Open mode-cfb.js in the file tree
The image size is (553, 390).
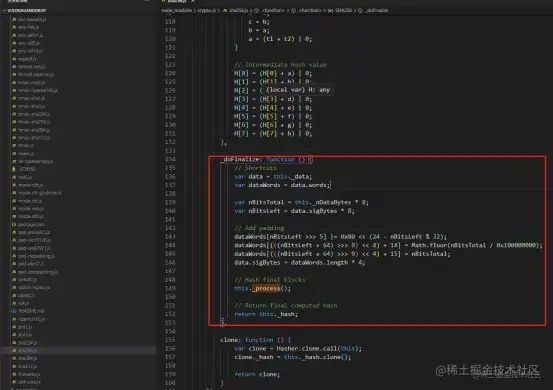[x=30, y=185]
